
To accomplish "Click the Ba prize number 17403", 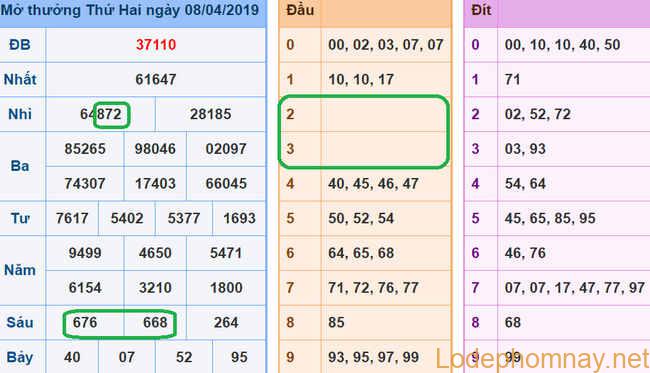I will click(155, 184).
